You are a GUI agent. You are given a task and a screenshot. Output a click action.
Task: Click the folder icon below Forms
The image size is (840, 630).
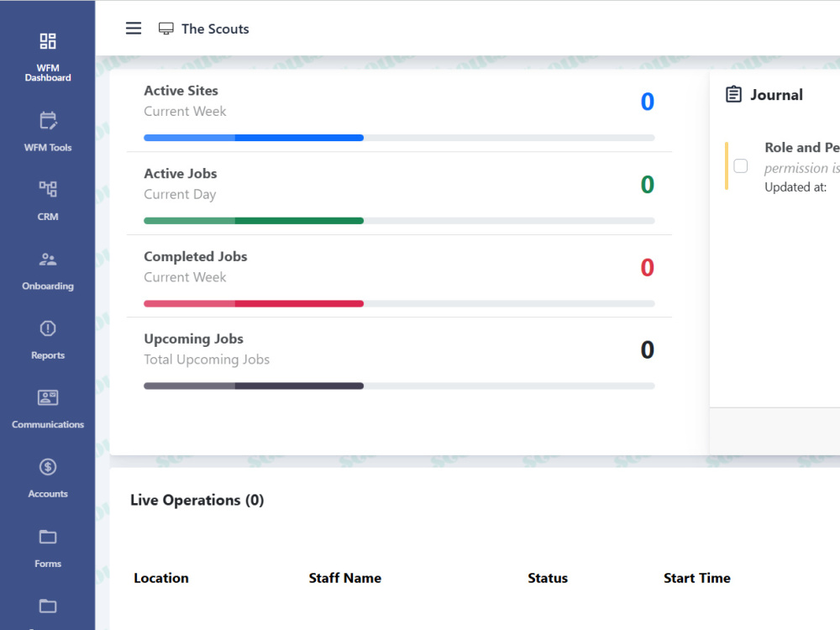click(48, 606)
